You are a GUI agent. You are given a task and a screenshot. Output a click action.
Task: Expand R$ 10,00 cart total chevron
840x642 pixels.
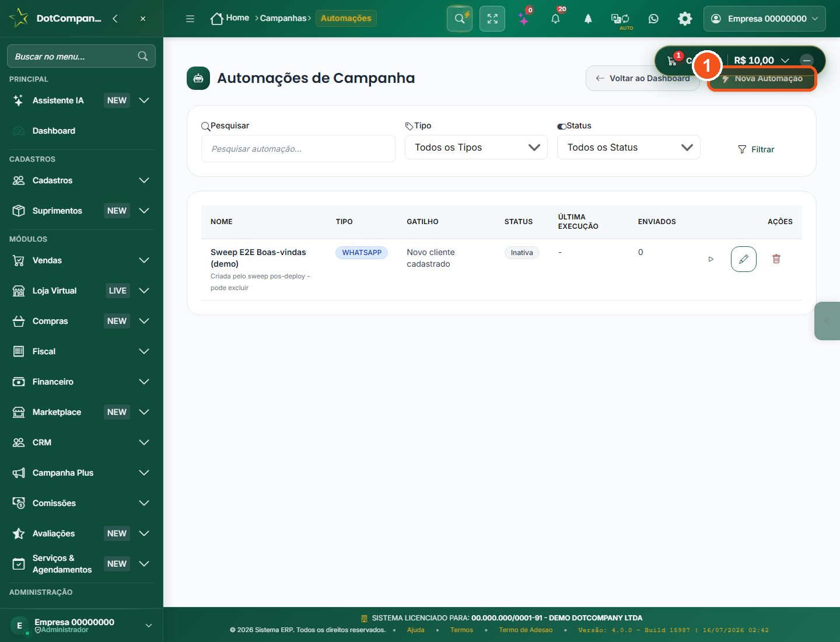[785, 61]
